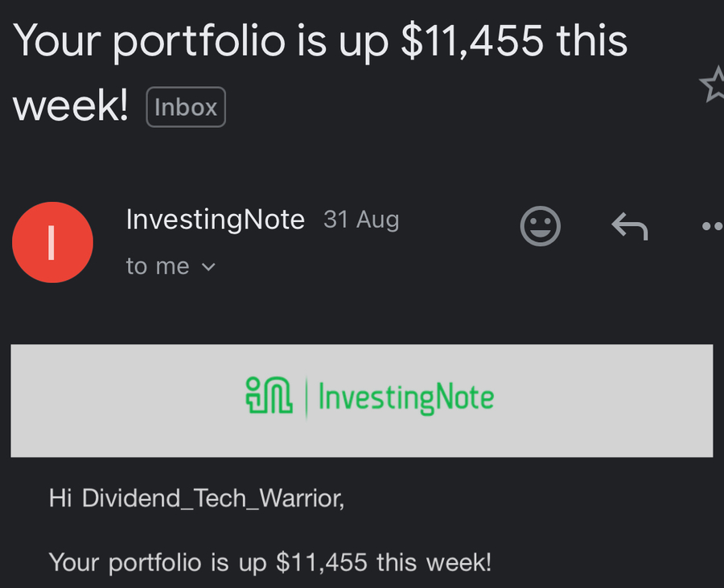724x588 pixels.
Task: Open the InvestingNote sender name
Action: tap(215, 220)
